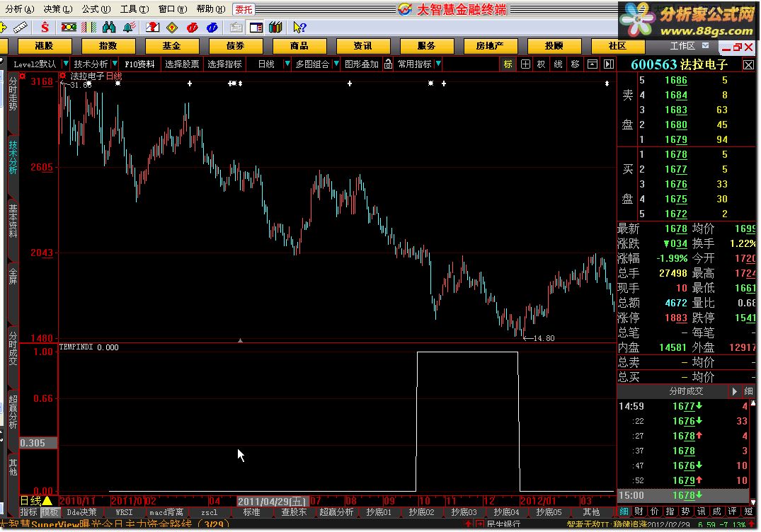Click the envelope question mark icon
761x532 pixels.
[x=152, y=28]
